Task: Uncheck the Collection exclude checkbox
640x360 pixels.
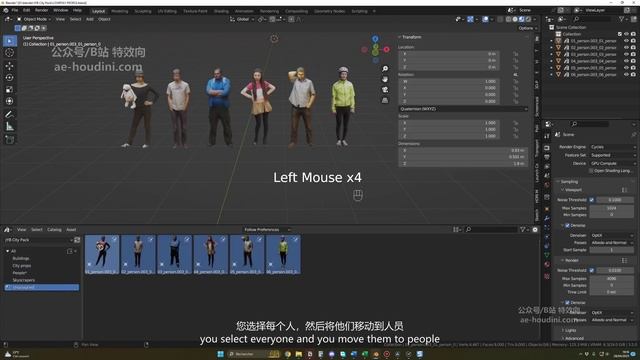Action: click(620, 34)
